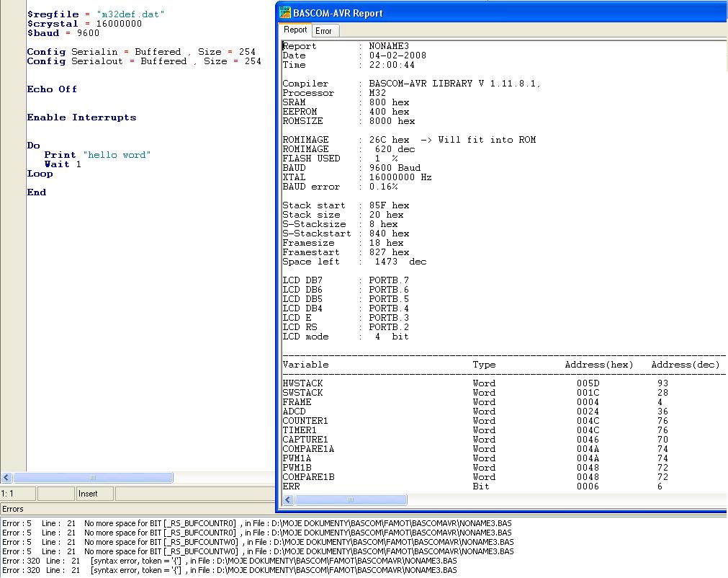Image resolution: width=728 pixels, height=578 pixels.
Task: Click the FLASH USED 1 % row
Action: pos(341,159)
